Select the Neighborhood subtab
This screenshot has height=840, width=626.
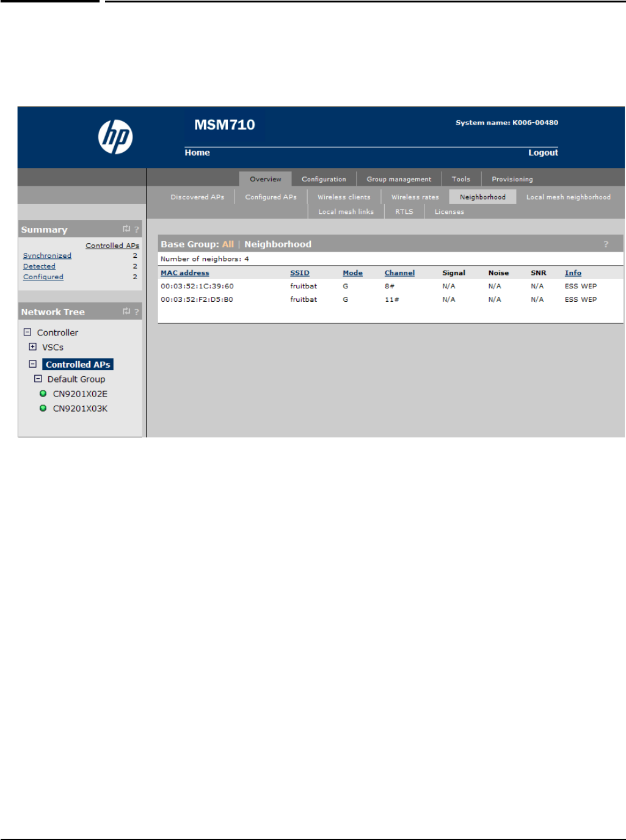coord(482,197)
